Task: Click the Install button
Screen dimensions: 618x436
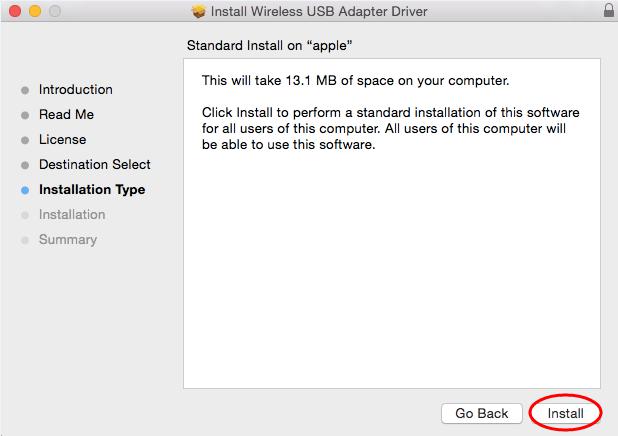Action: tap(565, 413)
